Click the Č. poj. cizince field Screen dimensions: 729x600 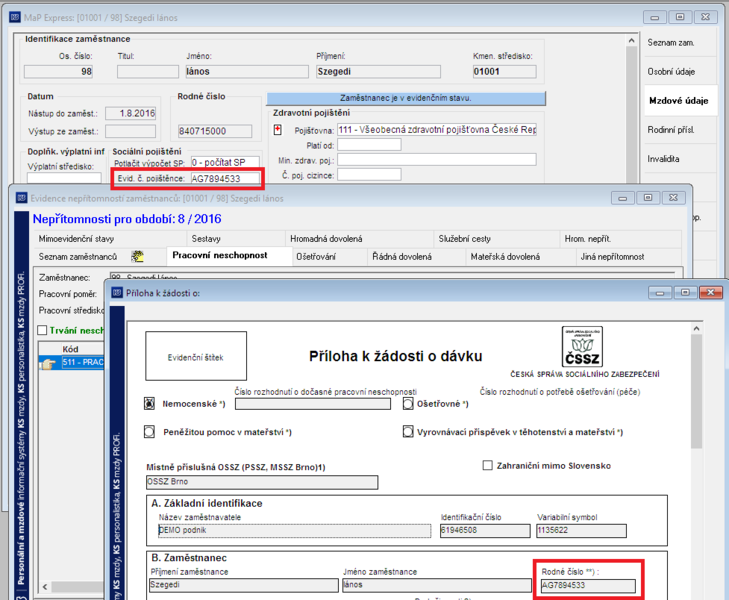click(369, 175)
